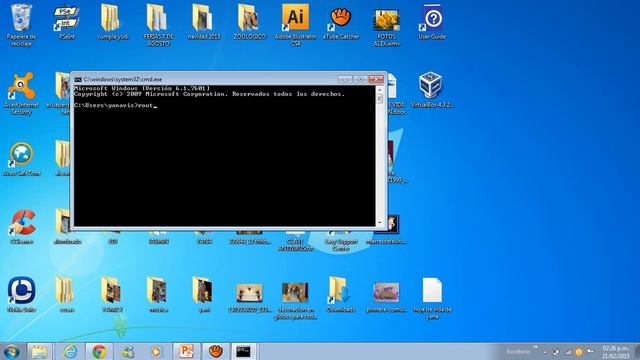Click the cmd scrollbar down arrow
The width and height of the screenshot is (640, 360).
(380, 222)
